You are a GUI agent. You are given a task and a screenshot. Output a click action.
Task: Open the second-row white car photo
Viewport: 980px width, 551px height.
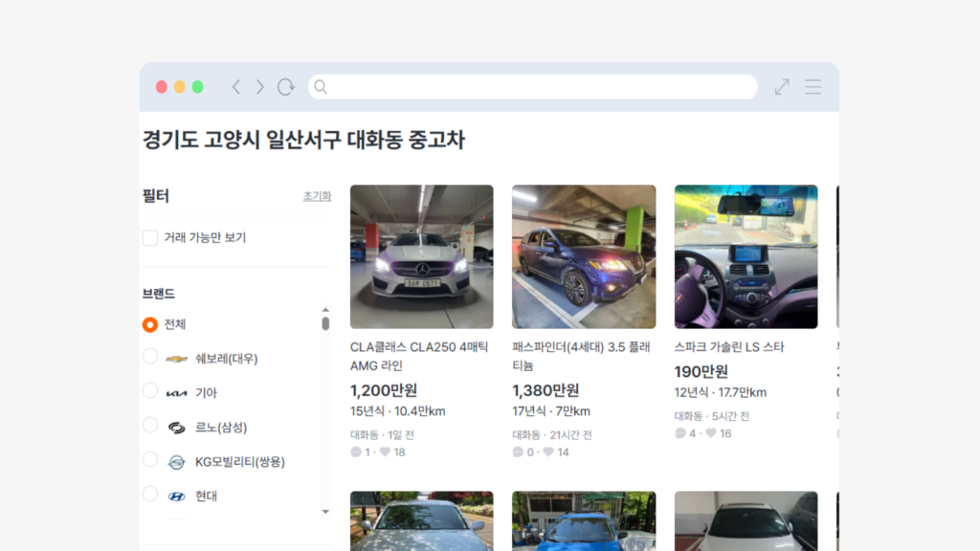pos(746,521)
